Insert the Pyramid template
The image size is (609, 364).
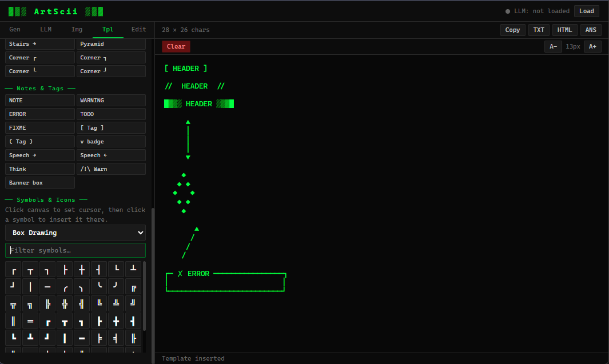(x=111, y=44)
